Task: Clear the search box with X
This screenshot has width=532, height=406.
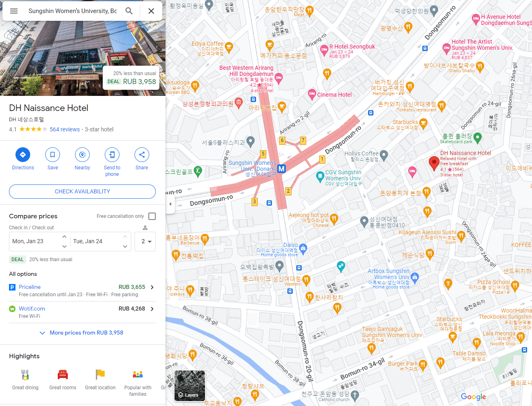Action: [151, 11]
